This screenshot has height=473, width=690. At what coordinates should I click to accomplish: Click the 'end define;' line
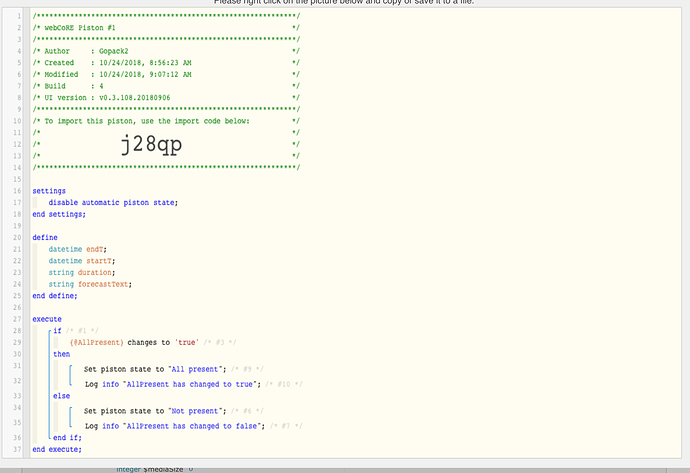click(x=55, y=296)
